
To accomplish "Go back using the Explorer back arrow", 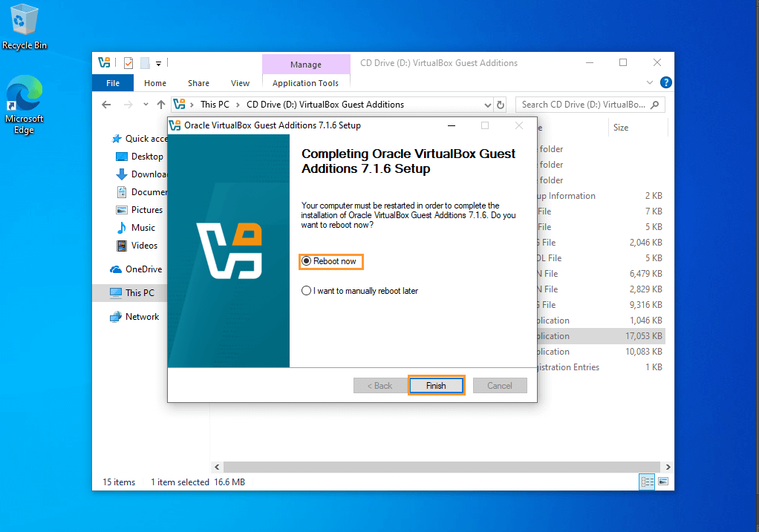I will click(x=106, y=105).
